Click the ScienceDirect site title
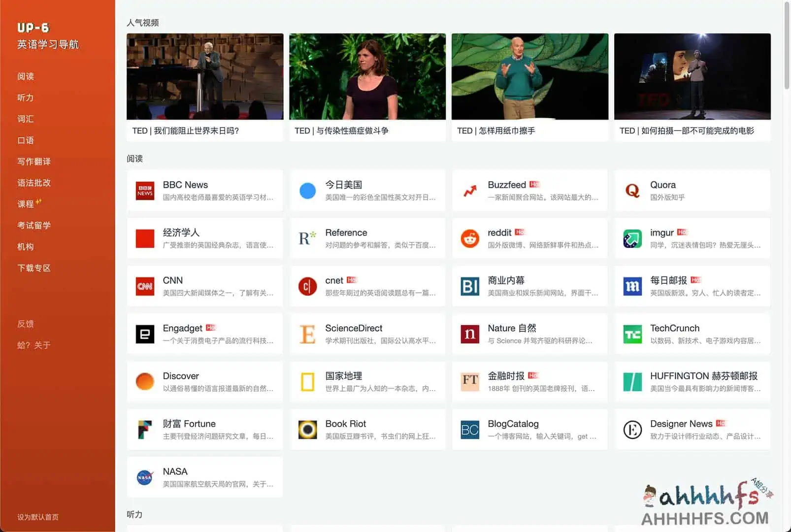The height and width of the screenshot is (532, 791). (354, 328)
